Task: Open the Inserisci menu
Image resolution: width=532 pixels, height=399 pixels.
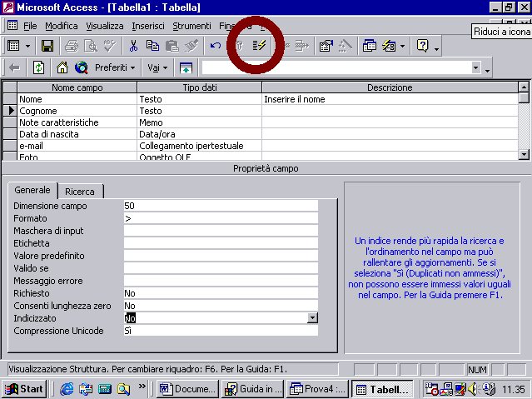Action: [x=148, y=26]
